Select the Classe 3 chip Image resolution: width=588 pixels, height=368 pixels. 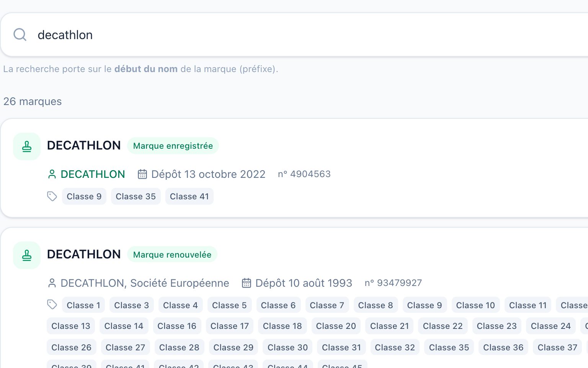click(132, 305)
